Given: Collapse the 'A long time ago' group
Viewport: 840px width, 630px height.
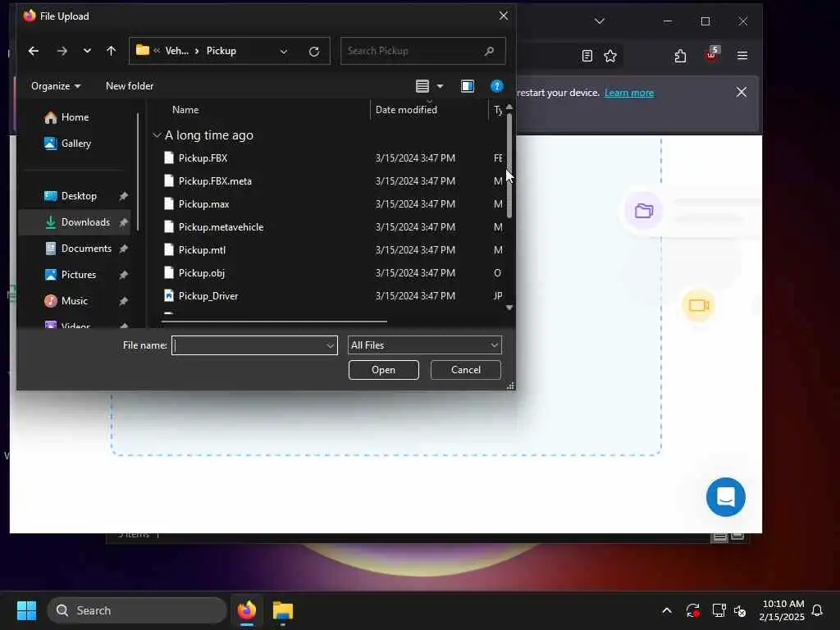Looking at the screenshot, I should pos(157,135).
